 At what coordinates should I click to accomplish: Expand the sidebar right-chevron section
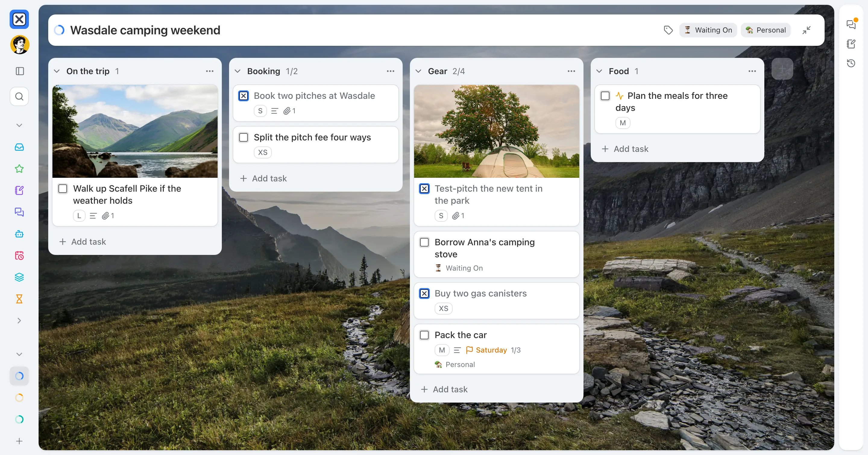[x=19, y=321]
